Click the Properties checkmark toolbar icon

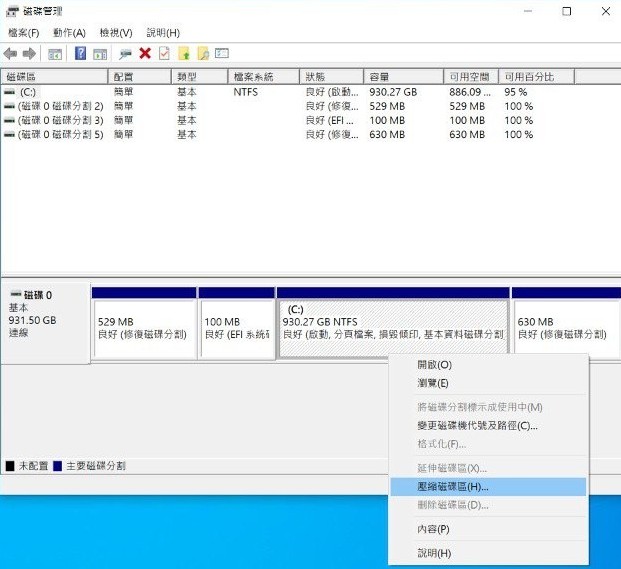pyautogui.click(x=164, y=53)
